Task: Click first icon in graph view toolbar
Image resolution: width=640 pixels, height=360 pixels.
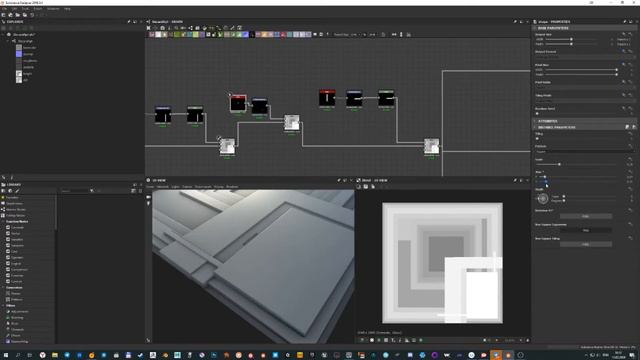Action: 149,28
